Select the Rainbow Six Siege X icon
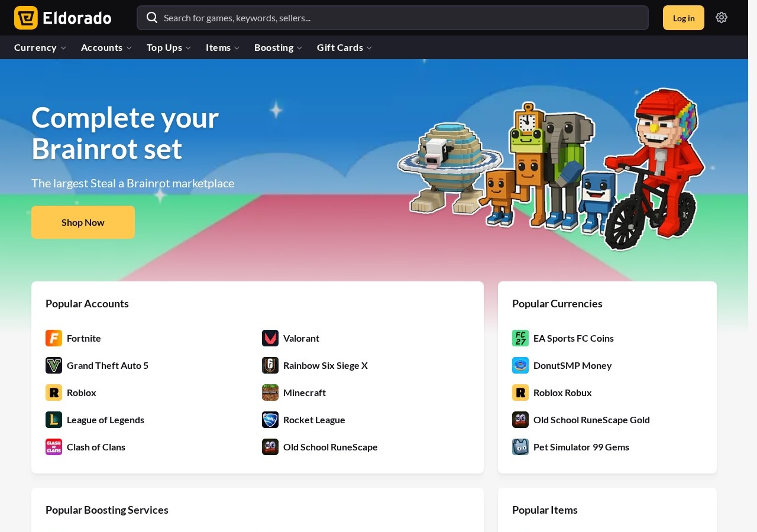757x532 pixels. (270, 365)
